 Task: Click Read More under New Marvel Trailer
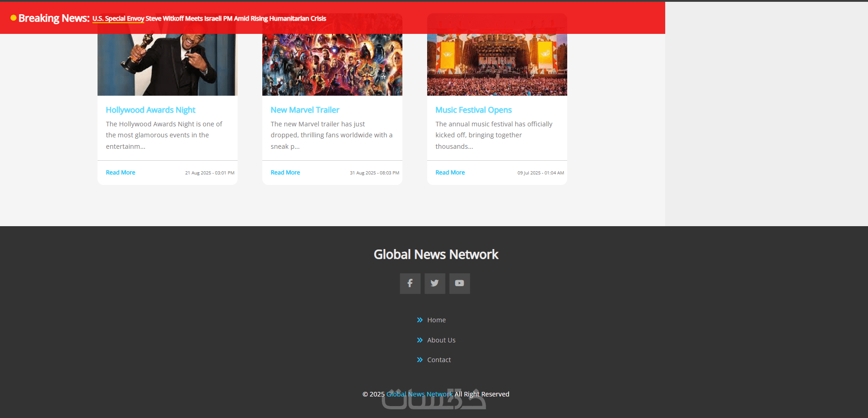(x=285, y=173)
